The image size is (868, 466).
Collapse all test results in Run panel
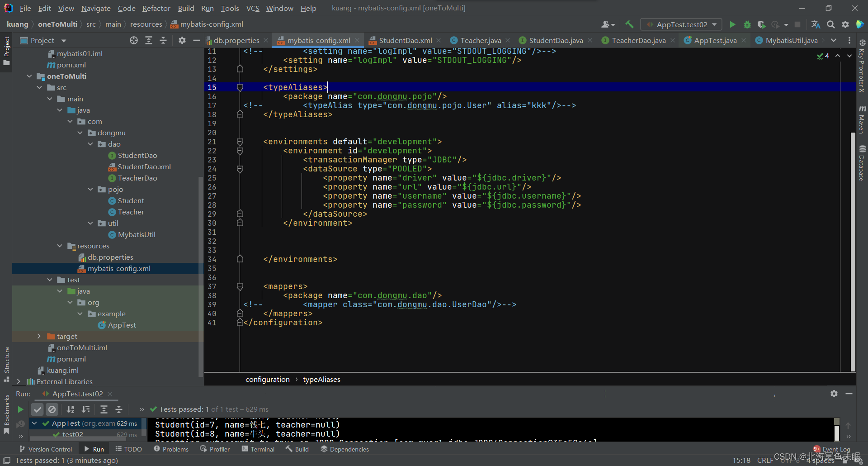pos(119,409)
